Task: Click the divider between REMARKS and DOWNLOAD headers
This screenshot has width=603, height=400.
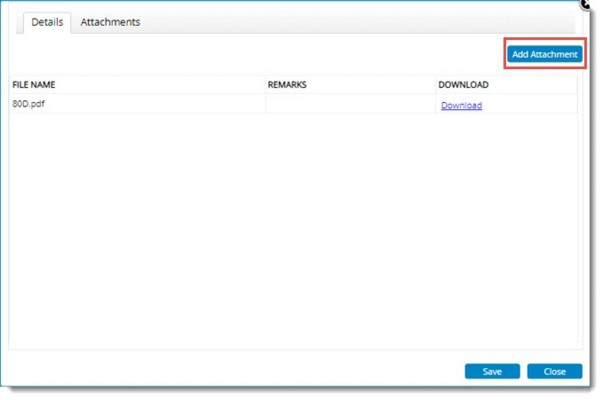Action: coord(435,85)
